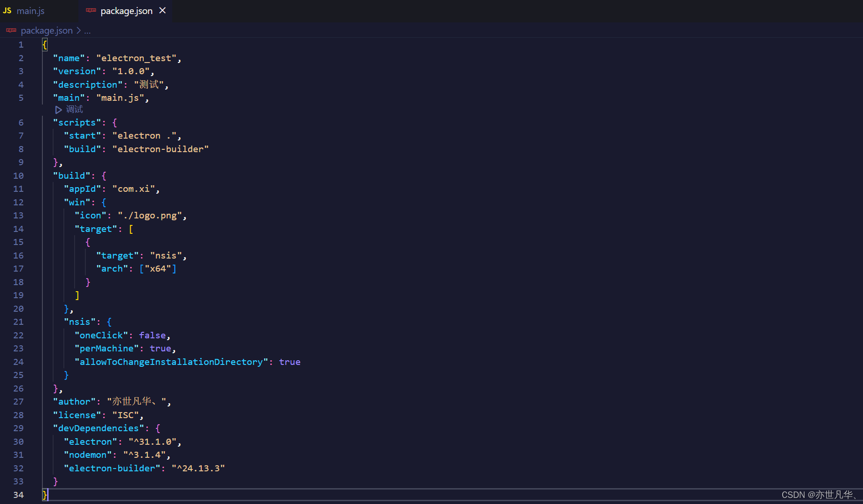Viewport: 863px width, 504px height.
Task: Click the "target" key on line 14
Action: click(96, 229)
